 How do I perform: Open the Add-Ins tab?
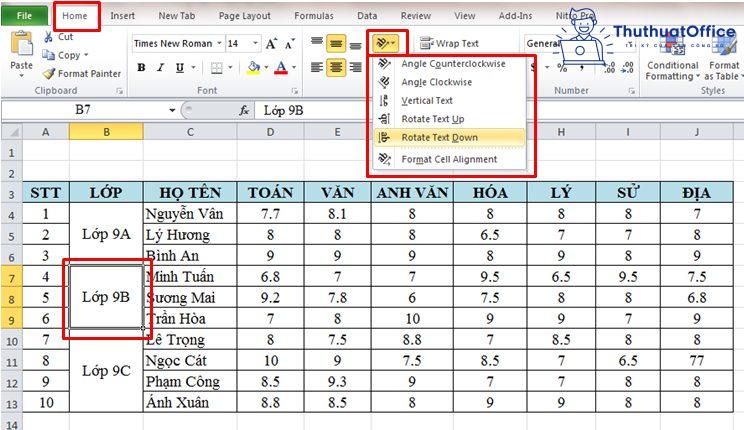click(515, 16)
